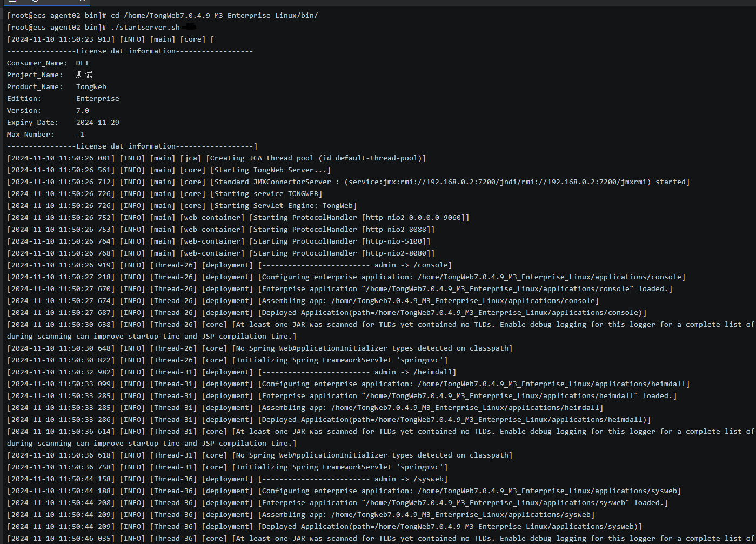Click the 'Consumer_Name:' license label
Screen dimensions: 756x544
point(37,63)
